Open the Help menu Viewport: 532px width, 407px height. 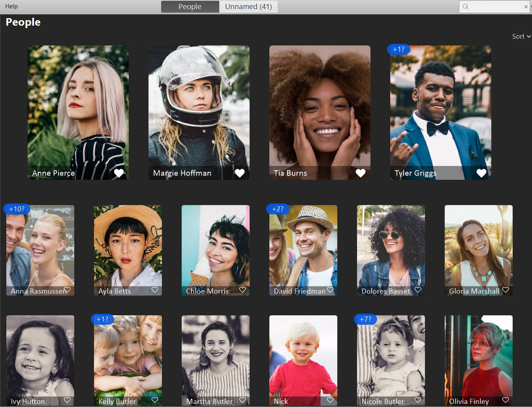click(11, 6)
